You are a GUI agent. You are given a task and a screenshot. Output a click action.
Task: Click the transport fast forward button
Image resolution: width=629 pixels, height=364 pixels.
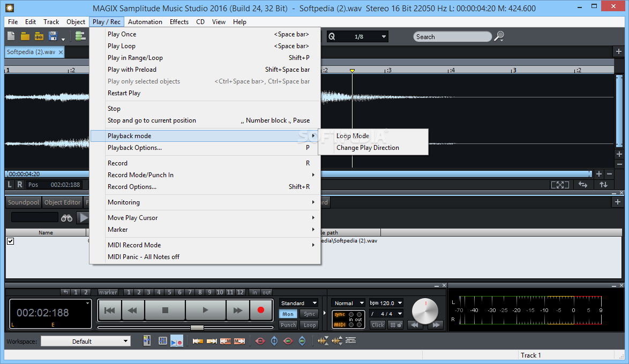click(237, 310)
